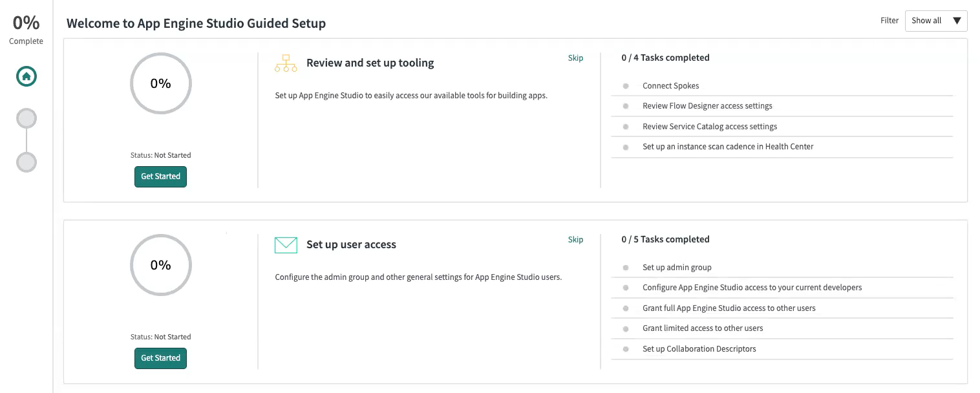This screenshot has width=980, height=393.
Task: Click the status dot beside Review Flow Designer access
Action: point(626,106)
